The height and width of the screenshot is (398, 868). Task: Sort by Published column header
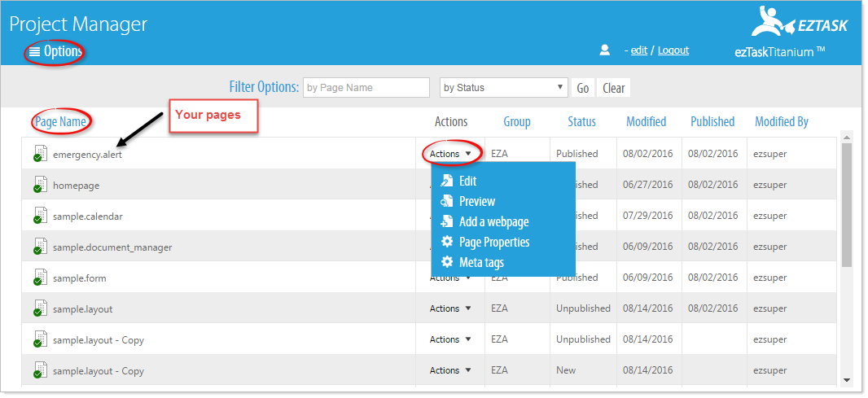[712, 122]
